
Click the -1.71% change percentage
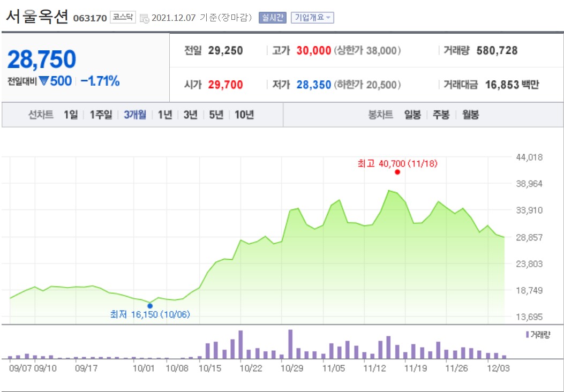click(100, 81)
